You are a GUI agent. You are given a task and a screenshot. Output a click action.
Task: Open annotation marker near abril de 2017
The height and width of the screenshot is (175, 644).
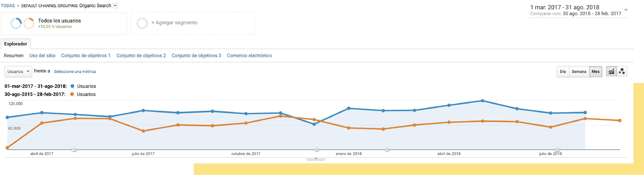pos(74,150)
